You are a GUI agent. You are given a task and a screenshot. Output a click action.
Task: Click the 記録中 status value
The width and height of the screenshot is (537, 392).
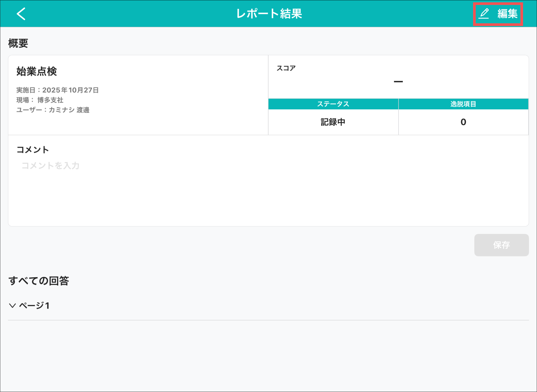point(333,122)
